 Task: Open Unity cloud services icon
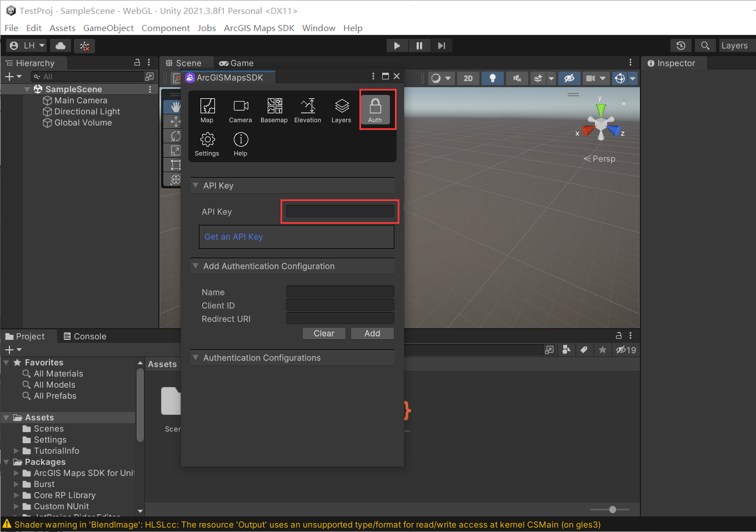point(61,46)
